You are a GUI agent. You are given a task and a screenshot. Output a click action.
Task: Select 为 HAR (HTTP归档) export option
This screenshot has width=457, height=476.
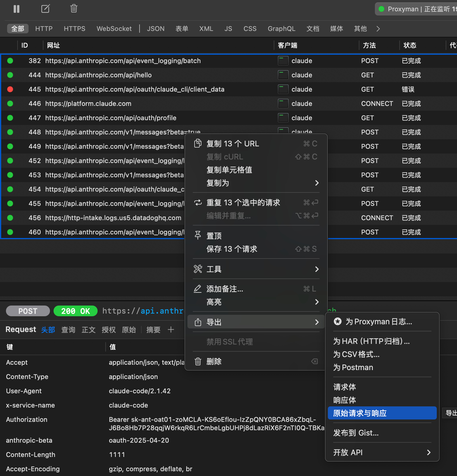[371, 341]
